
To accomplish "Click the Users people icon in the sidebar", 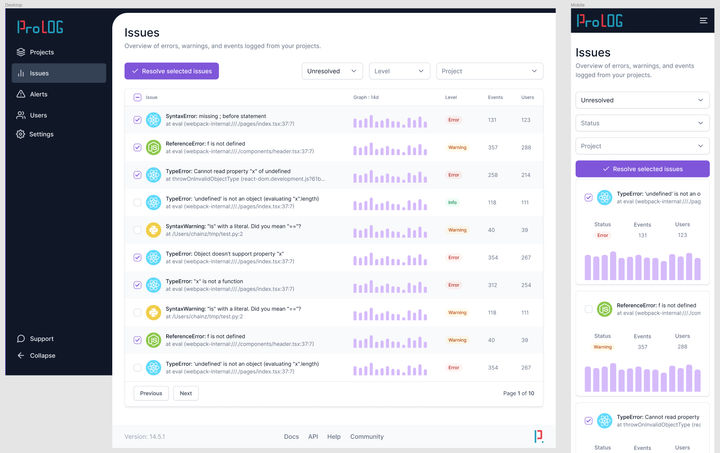I will point(21,115).
